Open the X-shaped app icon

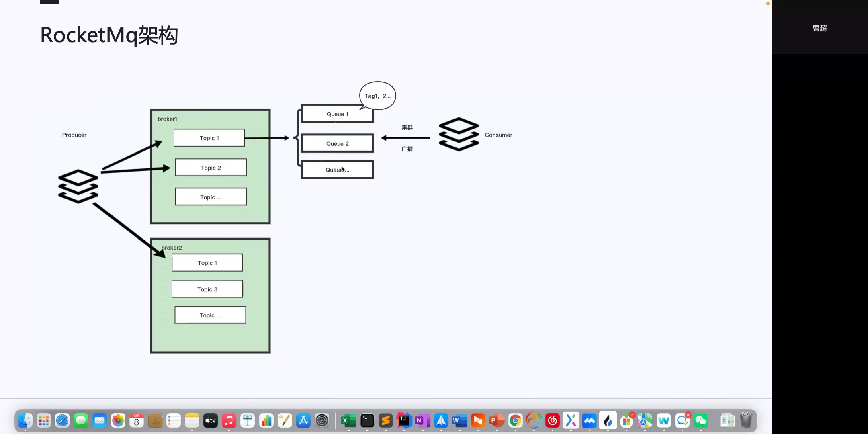click(571, 421)
